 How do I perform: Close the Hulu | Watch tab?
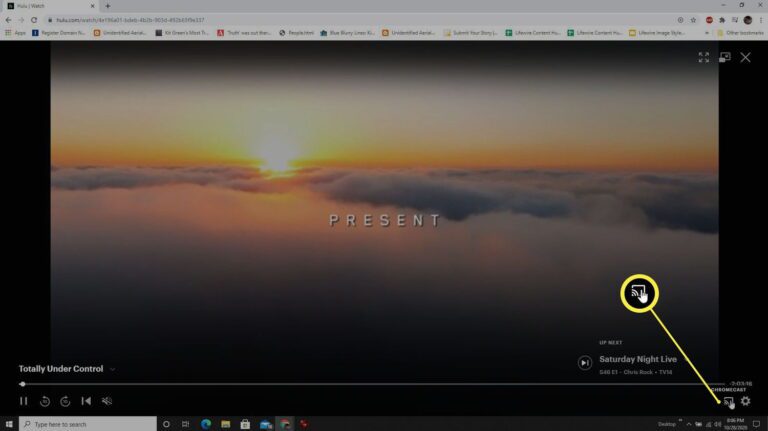point(93,6)
